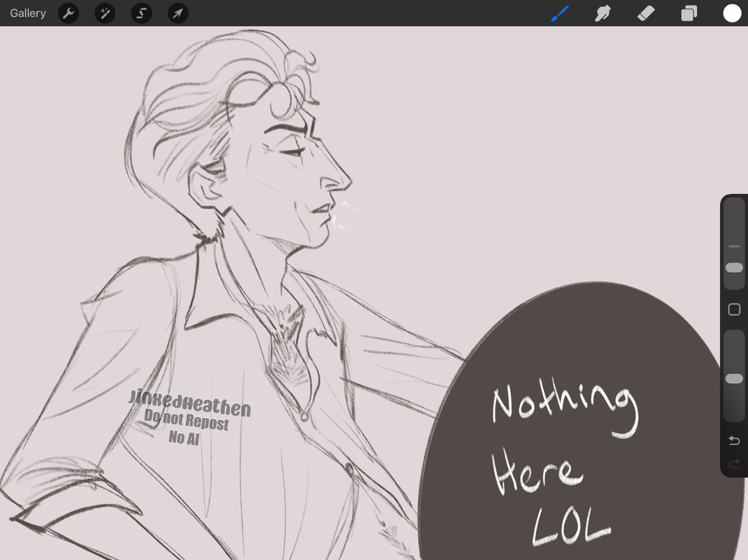Redo using the sidebar redo arrow

(734, 463)
